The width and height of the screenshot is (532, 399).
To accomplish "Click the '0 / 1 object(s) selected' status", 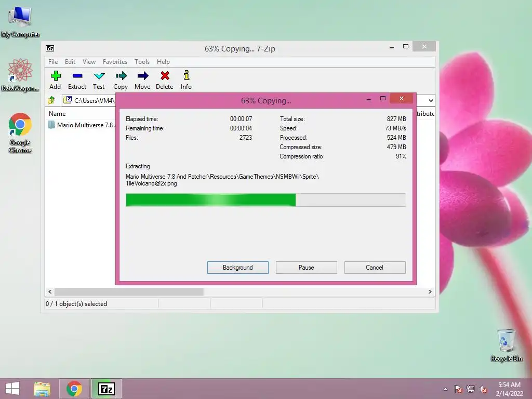I will tap(76, 304).
